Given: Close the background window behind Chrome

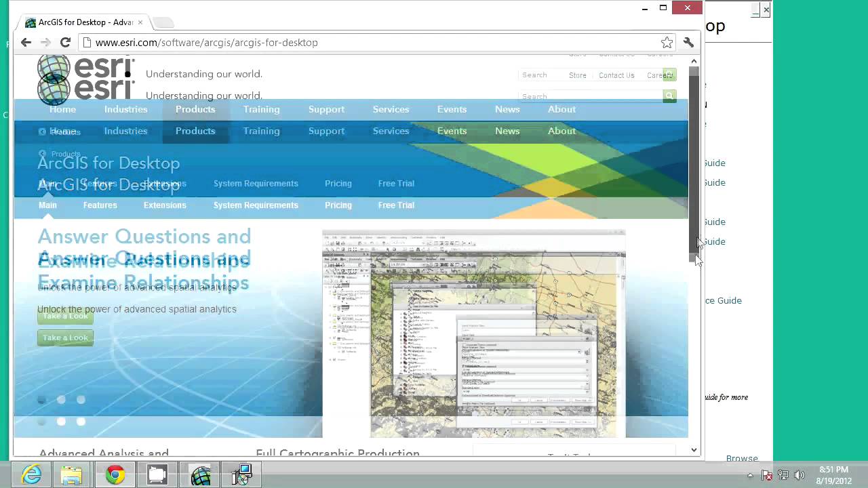Looking at the screenshot, I should click(766, 10).
